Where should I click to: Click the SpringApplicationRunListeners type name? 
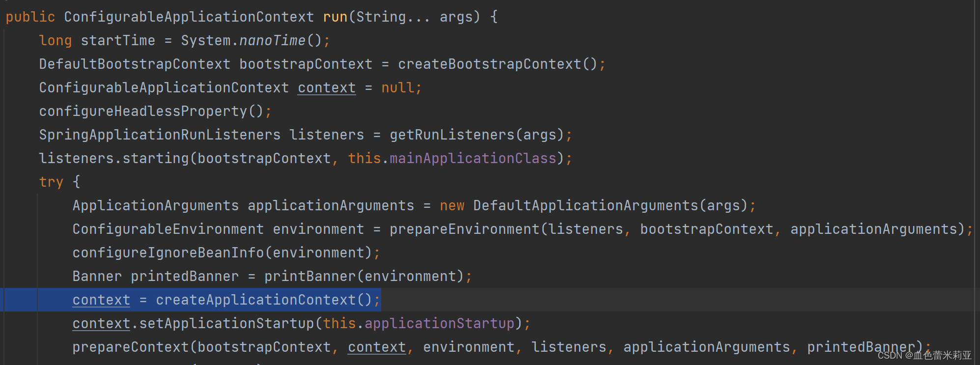click(x=160, y=135)
